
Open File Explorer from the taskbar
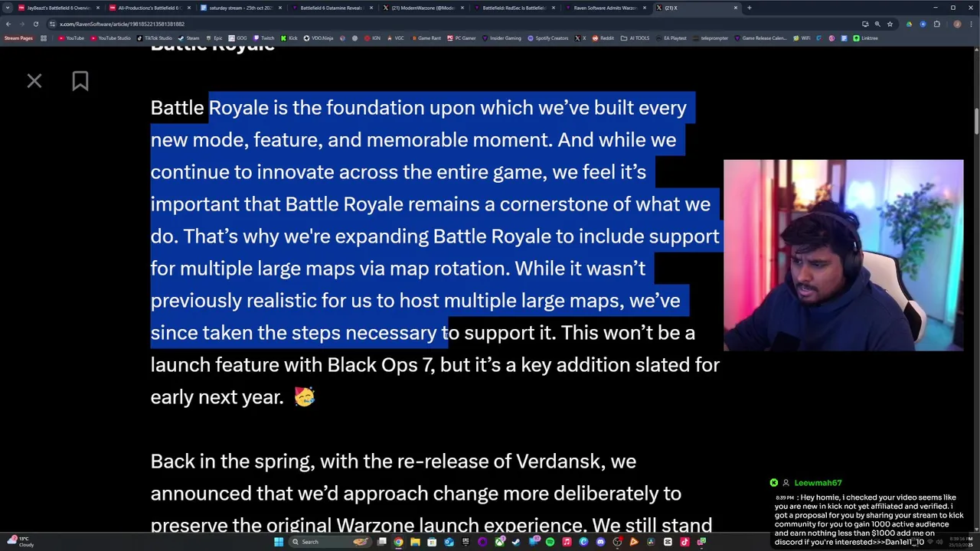point(415,542)
